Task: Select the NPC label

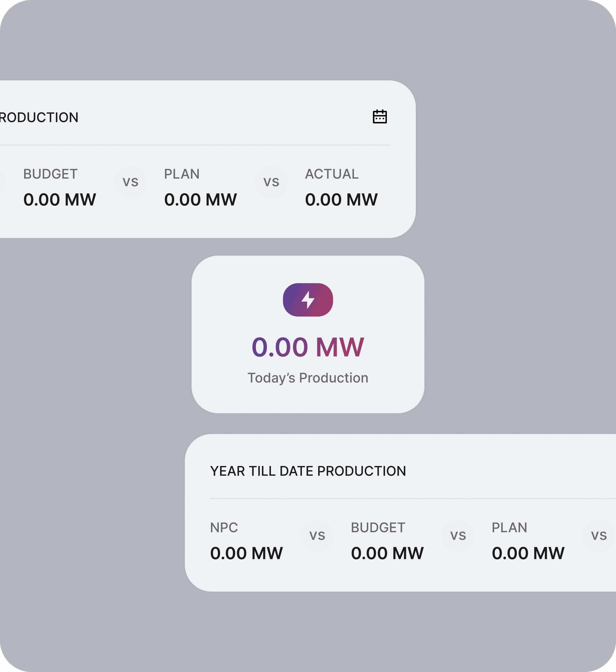Action: [x=224, y=528]
